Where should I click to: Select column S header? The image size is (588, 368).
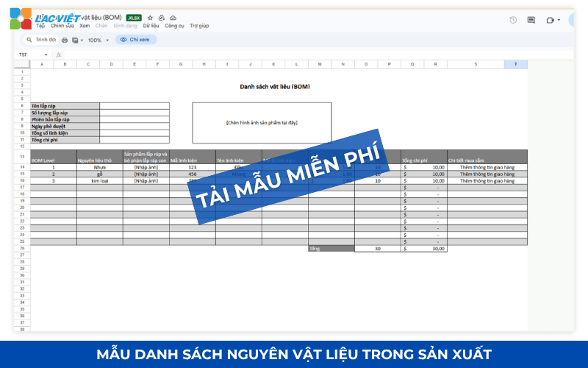pos(476,64)
